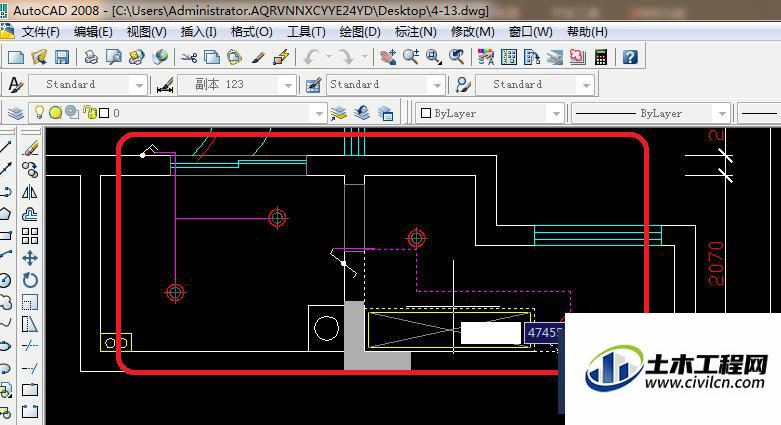The height and width of the screenshot is (425, 781).
Task: Select the Zoom Window tool
Action: pos(433,57)
